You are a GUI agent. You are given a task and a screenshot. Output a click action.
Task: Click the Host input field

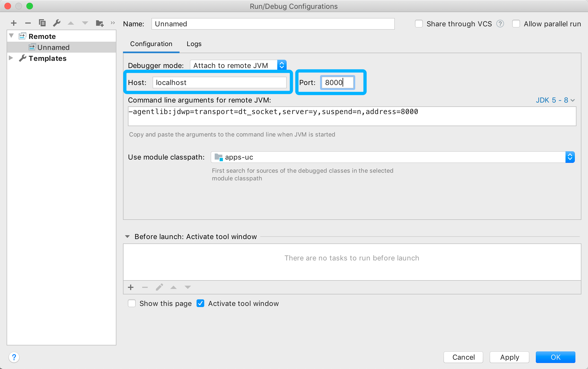pyautogui.click(x=220, y=83)
